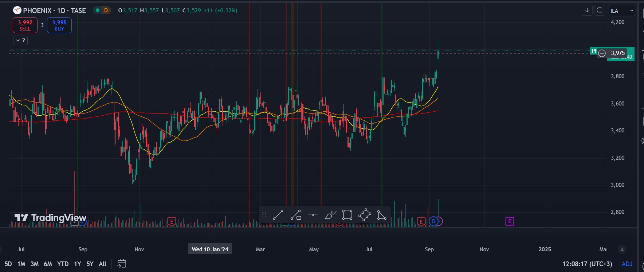Click the red earnings marker near December
Image resolution: width=644 pixels, height=272 pixels.
(172, 221)
